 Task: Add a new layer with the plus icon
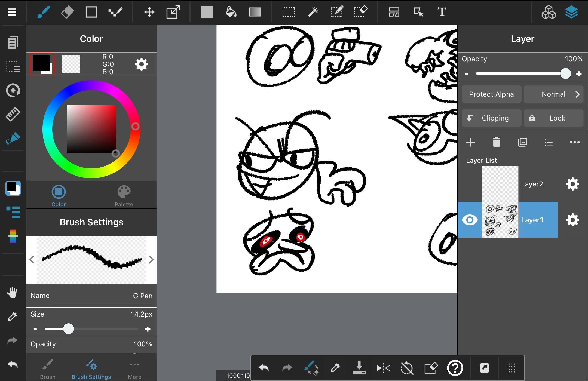[x=471, y=142]
